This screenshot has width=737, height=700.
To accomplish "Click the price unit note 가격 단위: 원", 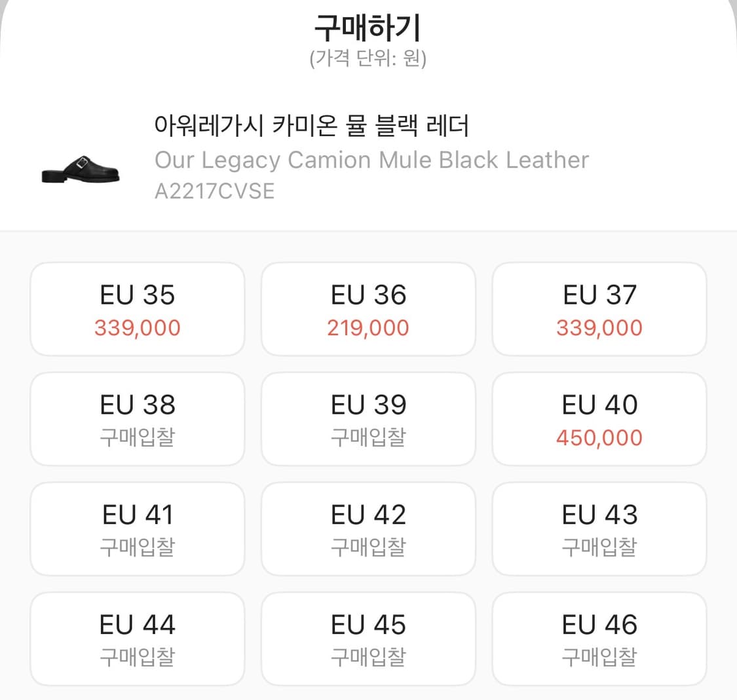I will (368, 58).
